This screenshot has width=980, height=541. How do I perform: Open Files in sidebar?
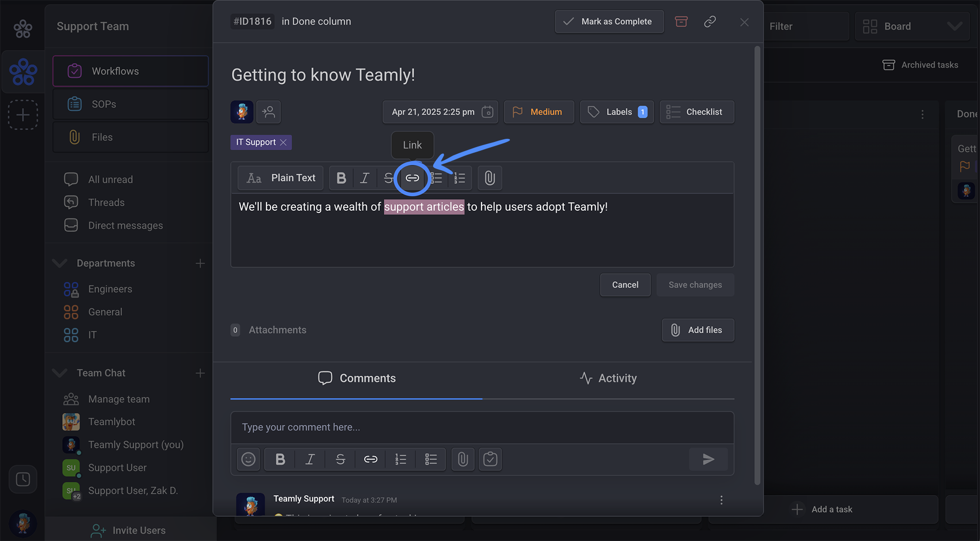pos(131,137)
